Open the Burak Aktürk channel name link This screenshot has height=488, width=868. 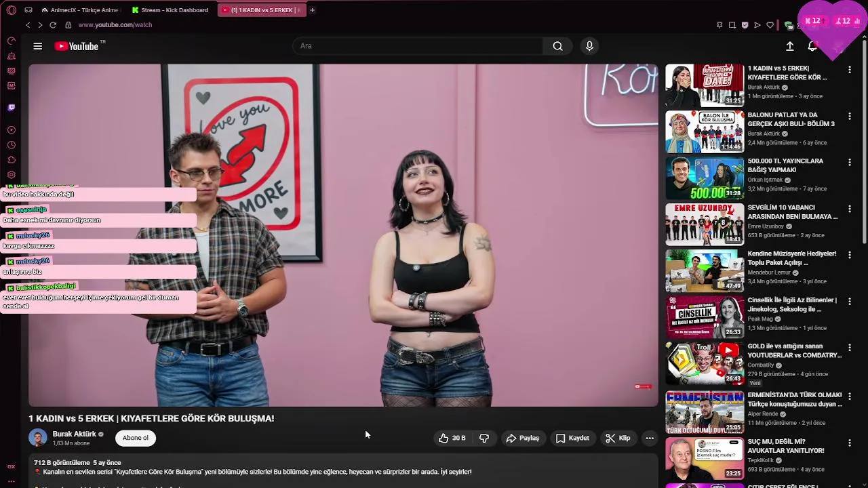click(75, 434)
